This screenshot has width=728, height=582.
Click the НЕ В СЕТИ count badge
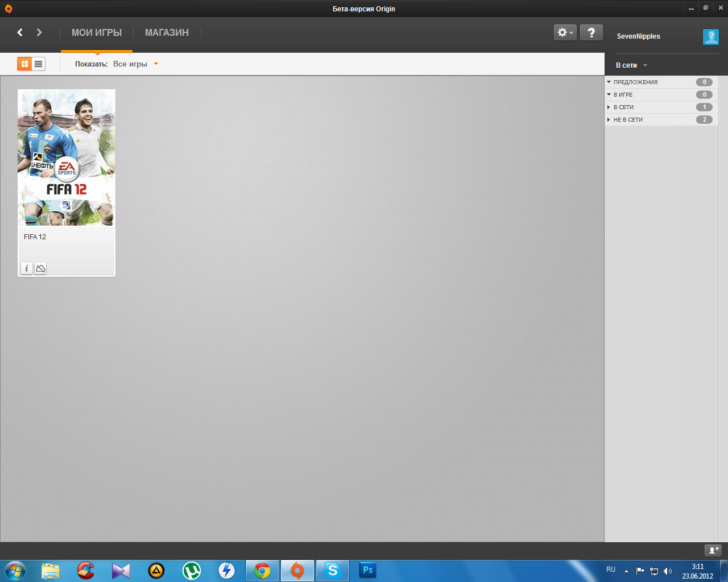click(x=704, y=119)
